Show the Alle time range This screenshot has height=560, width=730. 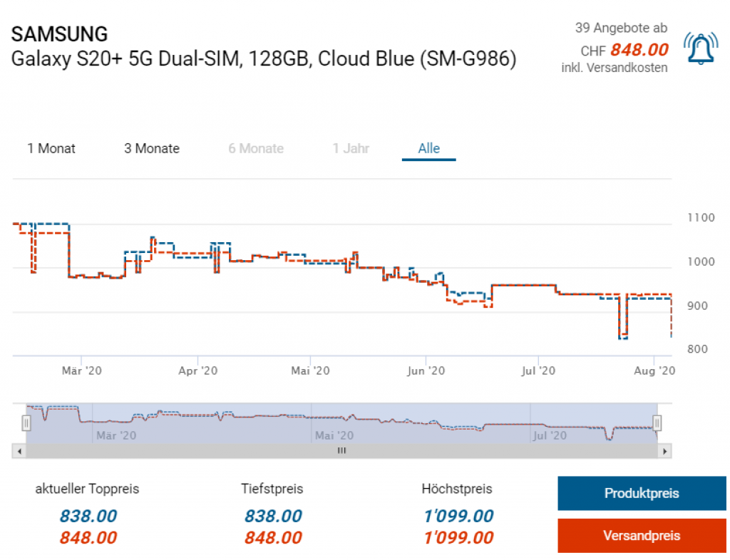[x=428, y=148]
